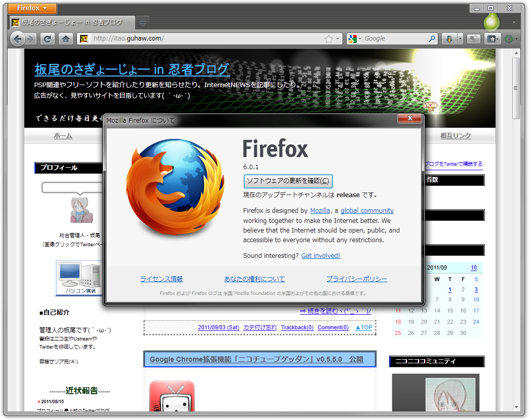Screen dimensions: 529x420
Task: Click the 近状報告 heading text
Action: (x=81, y=390)
